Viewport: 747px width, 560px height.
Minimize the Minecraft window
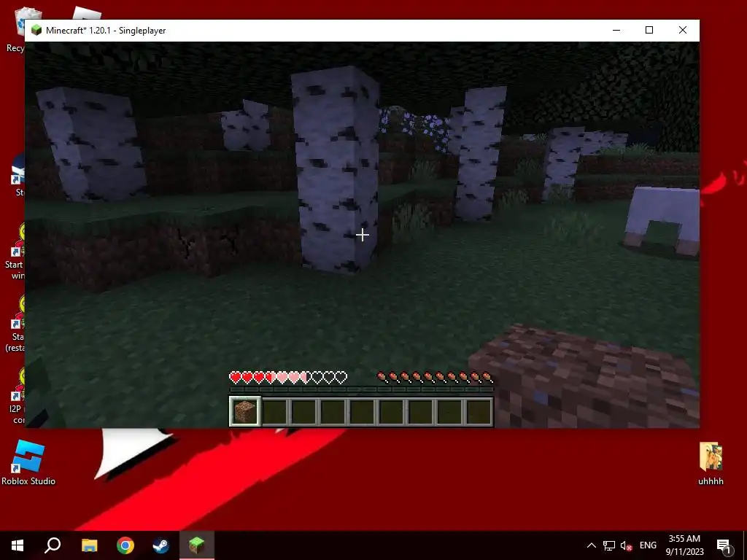click(616, 31)
